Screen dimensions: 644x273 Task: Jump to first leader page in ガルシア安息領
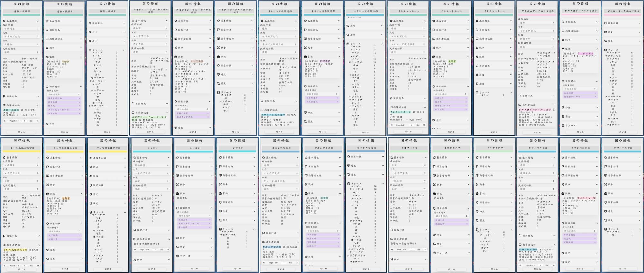[x=264, y=263]
